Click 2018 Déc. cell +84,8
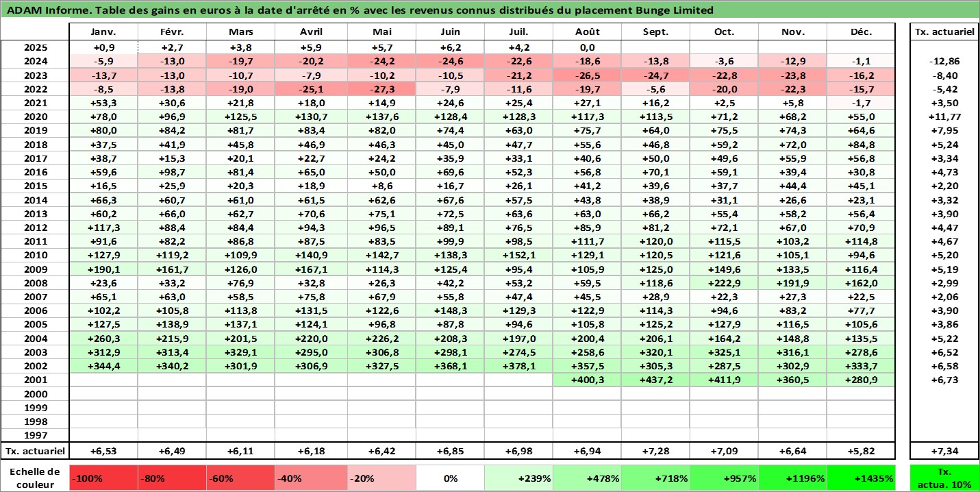This screenshot has width=980, height=492. click(861, 145)
